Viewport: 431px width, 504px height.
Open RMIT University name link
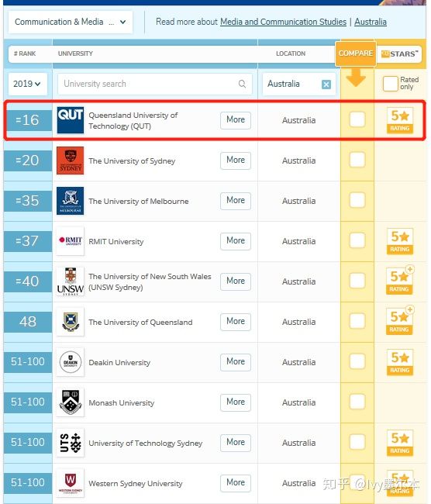116,241
